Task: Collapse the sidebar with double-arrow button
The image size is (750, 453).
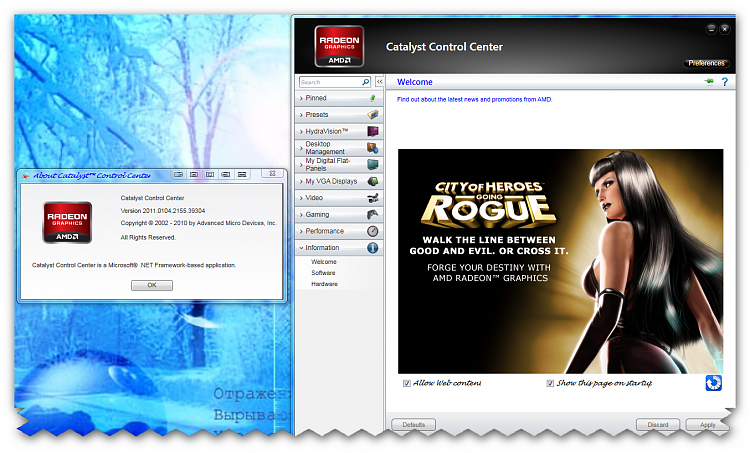Action: pyautogui.click(x=379, y=82)
